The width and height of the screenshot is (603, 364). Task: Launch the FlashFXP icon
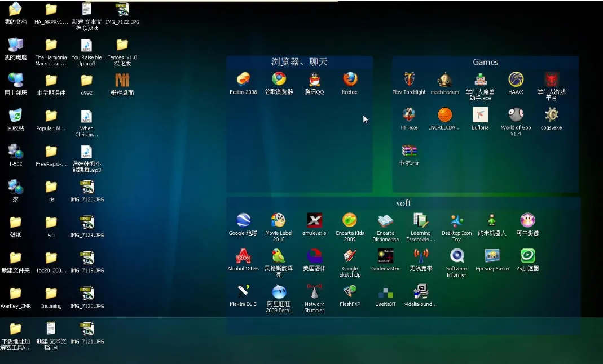click(x=350, y=291)
